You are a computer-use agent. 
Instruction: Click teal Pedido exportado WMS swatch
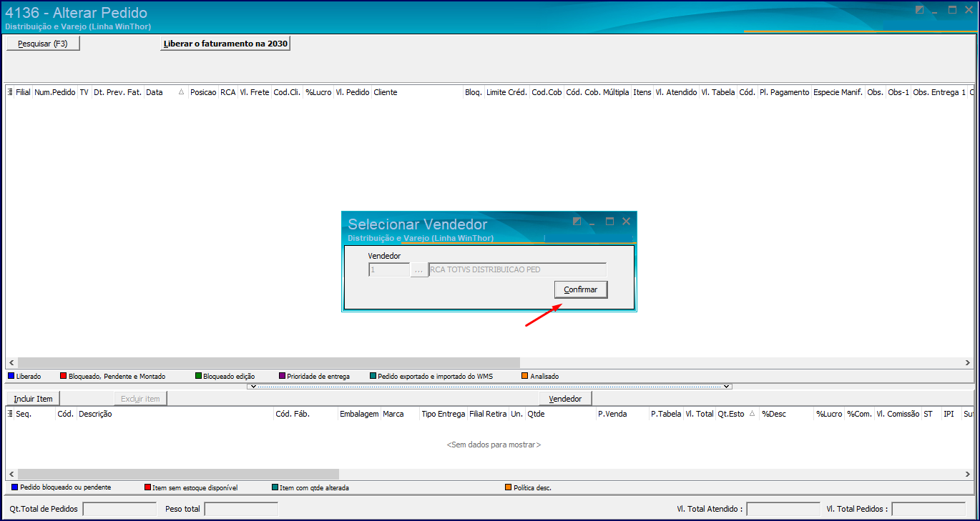[x=373, y=376]
